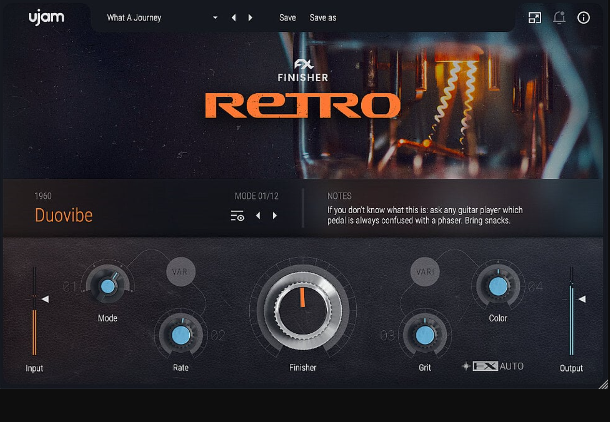Open the notifications bell
This screenshot has height=422, width=610.
click(x=559, y=18)
